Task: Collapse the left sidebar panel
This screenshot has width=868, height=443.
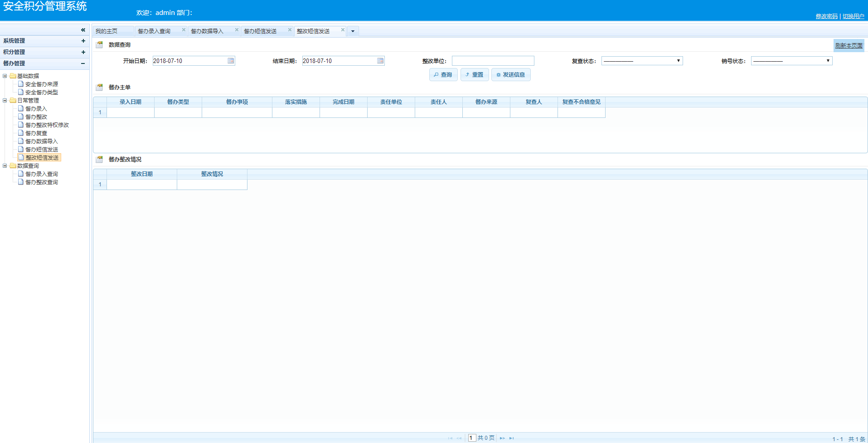Action: click(83, 30)
